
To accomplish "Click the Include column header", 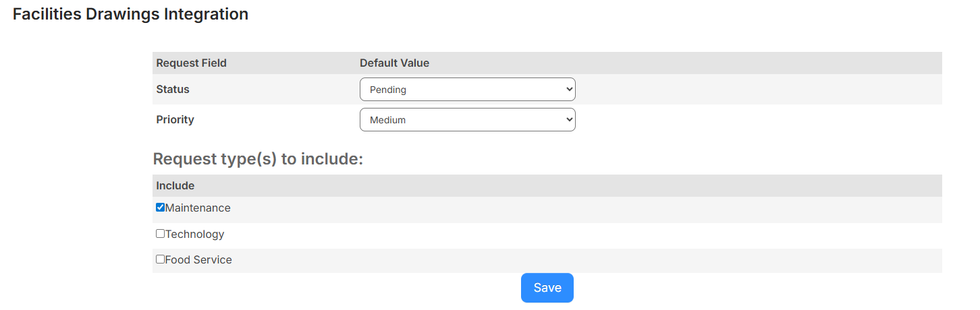I will (x=175, y=186).
